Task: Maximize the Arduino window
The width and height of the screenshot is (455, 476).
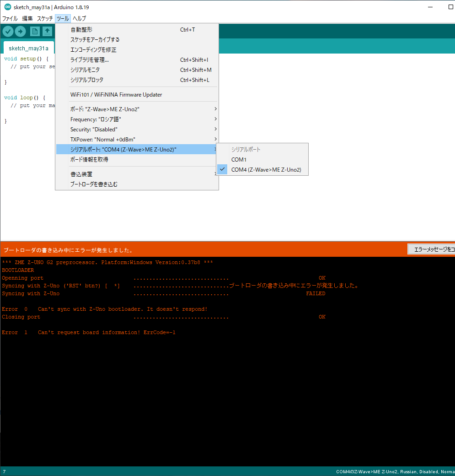Action: [450, 7]
